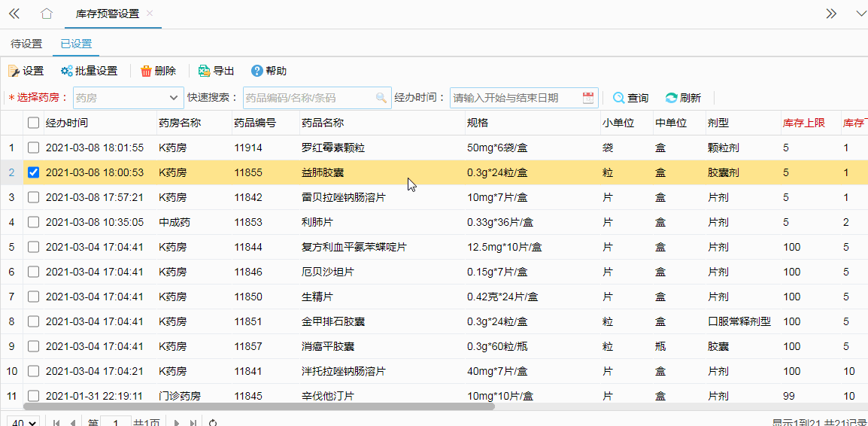Click the home icon in the tab bar
The image size is (868, 426).
47,14
